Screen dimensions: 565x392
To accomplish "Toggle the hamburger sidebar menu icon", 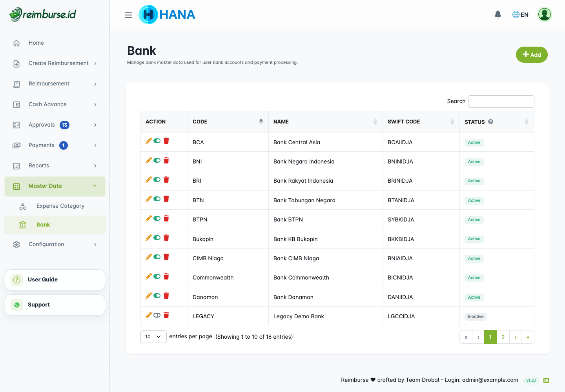I will (x=128, y=15).
